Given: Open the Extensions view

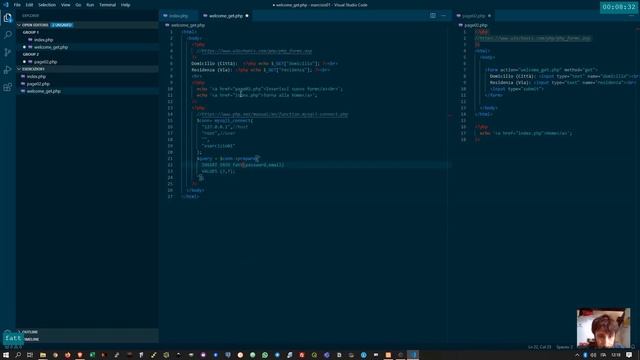Looking at the screenshot, I should [8, 87].
